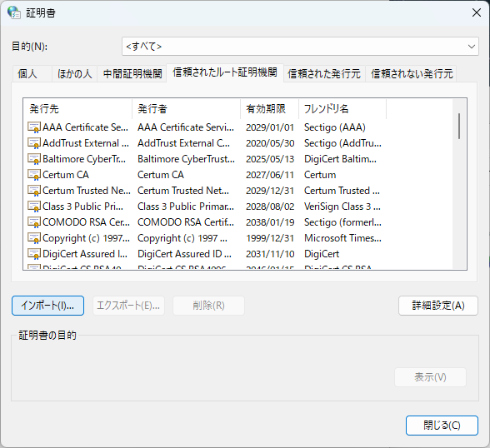Click the Certum CA certificate icon
The height and width of the screenshot is (448, 490).
(34, 175)
